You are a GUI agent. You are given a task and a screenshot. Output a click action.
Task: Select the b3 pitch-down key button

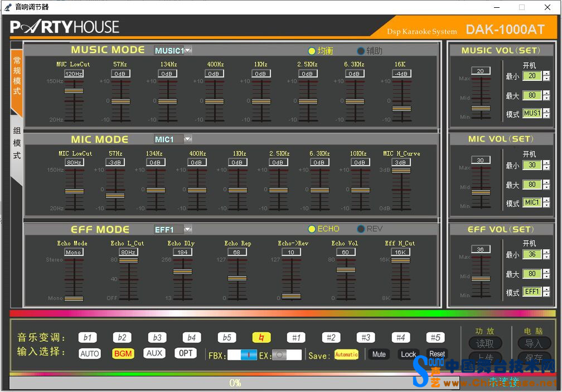[x=157, y=337]
